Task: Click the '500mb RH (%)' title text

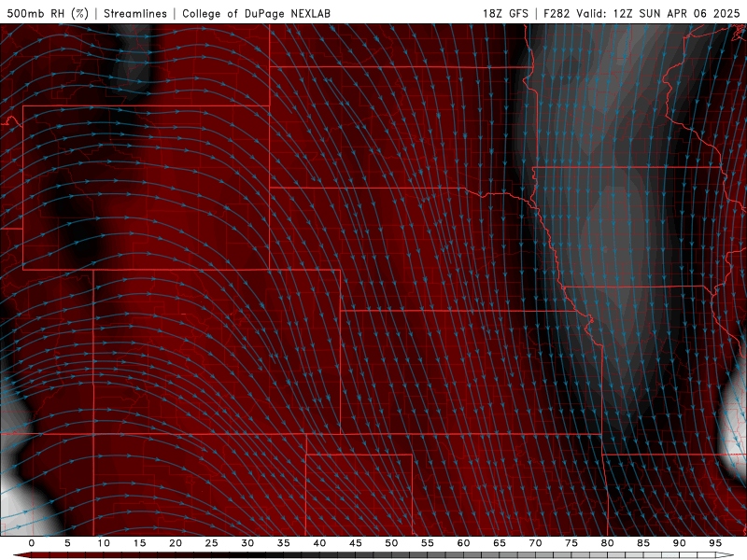Action: tap(48, 13)
